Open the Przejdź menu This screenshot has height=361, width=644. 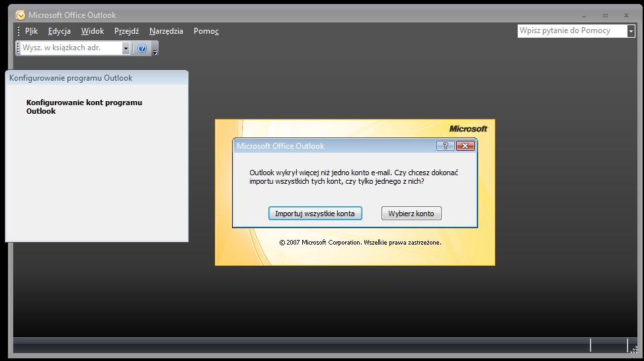[x=126, y=31]
